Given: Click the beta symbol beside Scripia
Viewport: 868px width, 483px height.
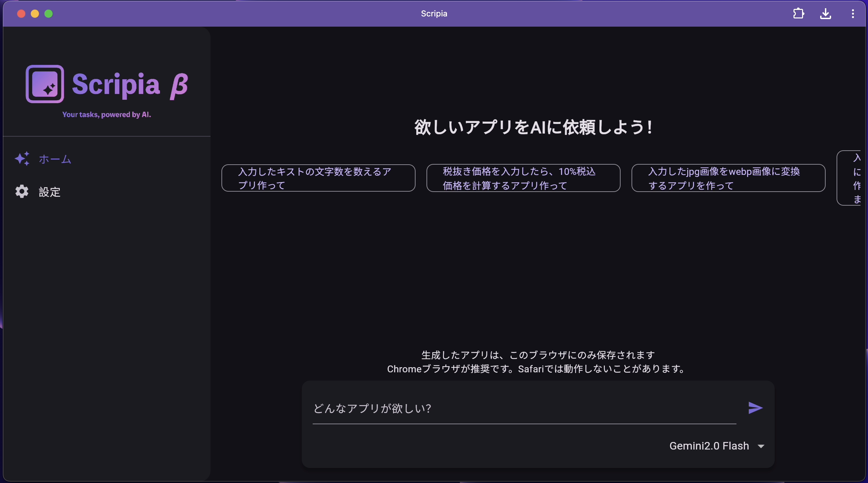Looking at the screenshot, I should click(x=179, y=86).
